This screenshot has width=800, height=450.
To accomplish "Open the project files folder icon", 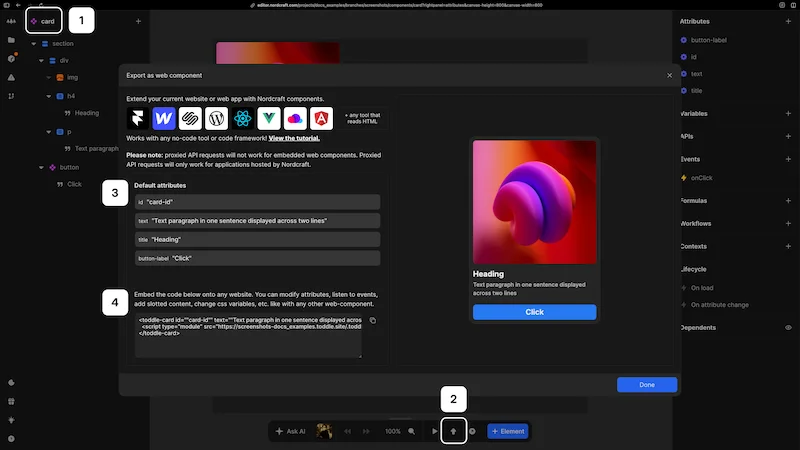I will tap(11, 40).
